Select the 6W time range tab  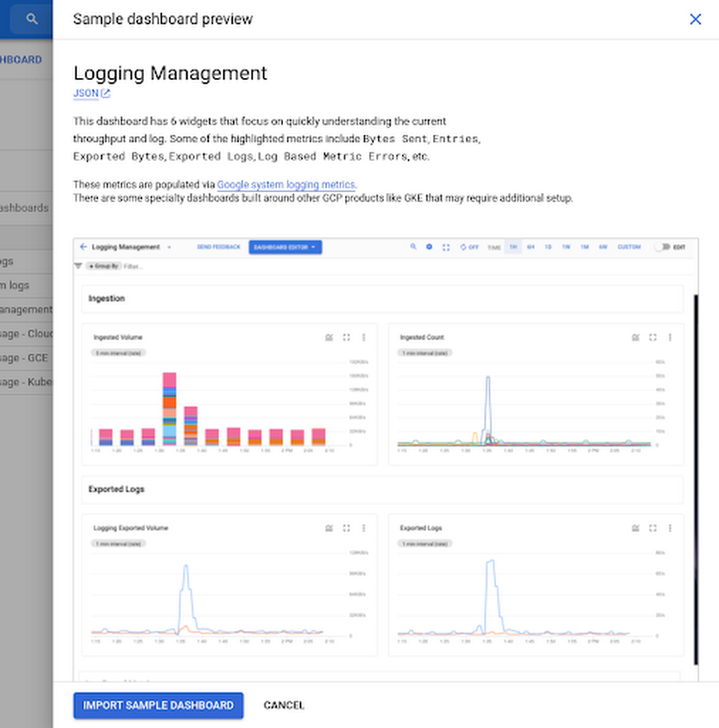tap(603, 247)
